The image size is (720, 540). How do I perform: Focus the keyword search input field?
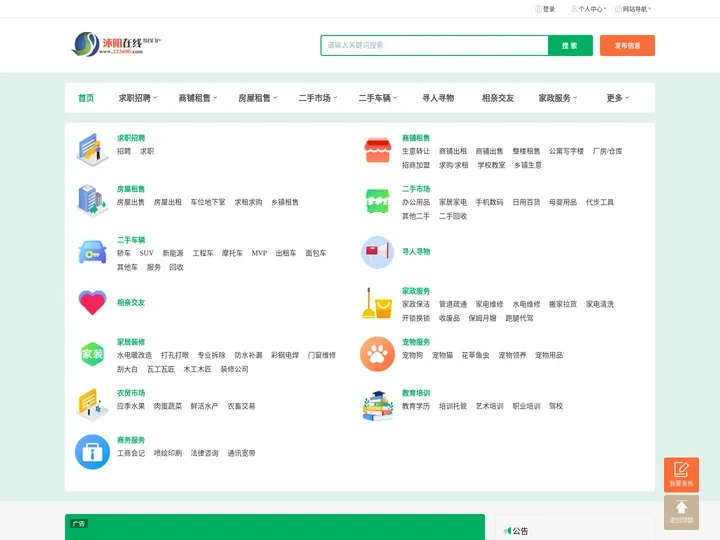click(434, 45)
